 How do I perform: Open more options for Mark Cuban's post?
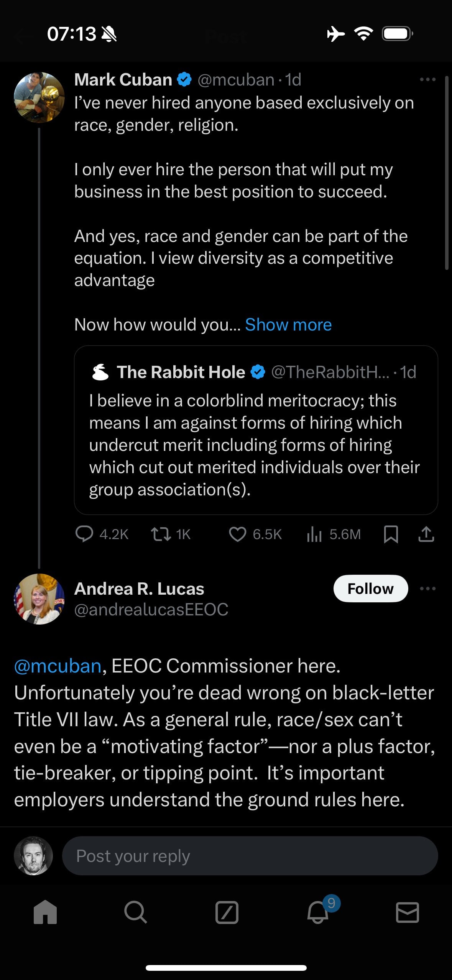point(427,80)
